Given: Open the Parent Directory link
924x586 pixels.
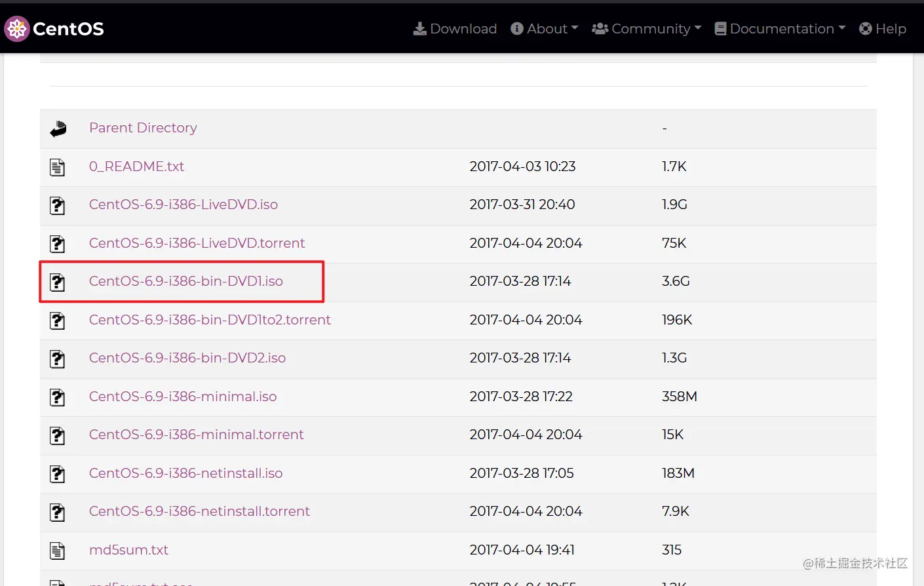Looking at the screenshot, I should (x=143, y=128).
